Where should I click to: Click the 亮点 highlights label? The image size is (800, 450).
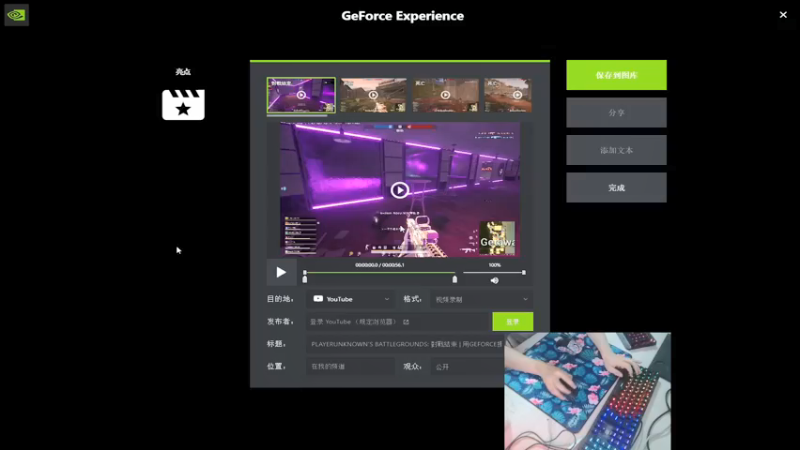[183, 72]
